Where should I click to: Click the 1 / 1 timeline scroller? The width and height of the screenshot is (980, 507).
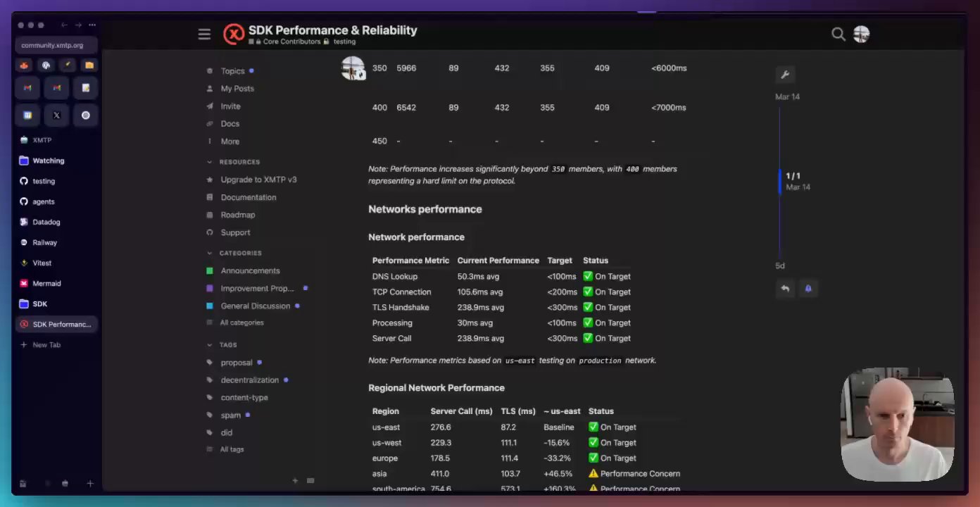pyautogui.click(x=793, y=181)
